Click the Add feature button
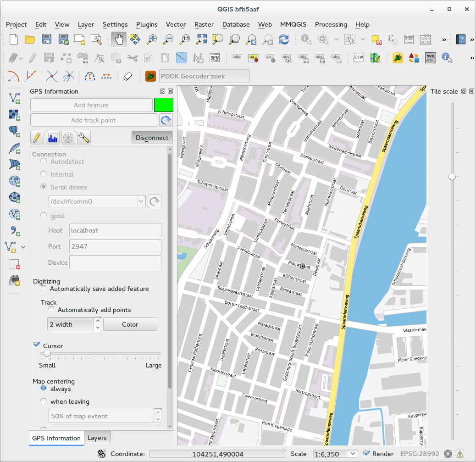476x462 pixels. pos(91,105)
